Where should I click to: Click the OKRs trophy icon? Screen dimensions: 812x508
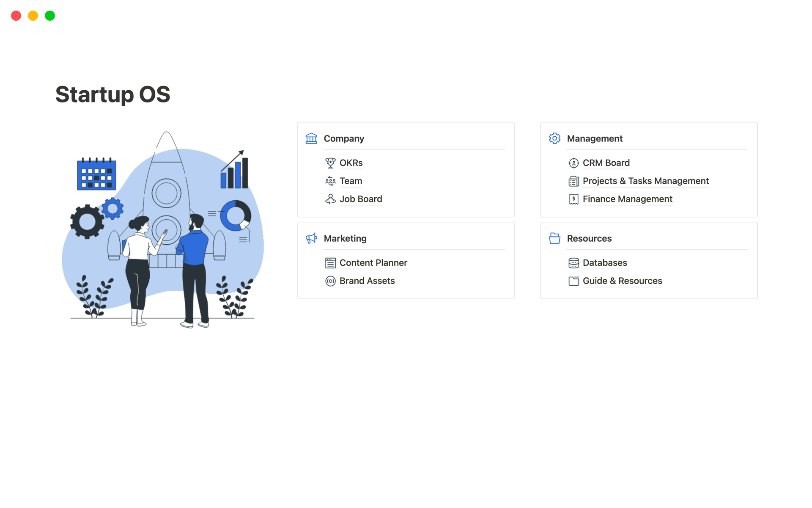coord(330,163)
